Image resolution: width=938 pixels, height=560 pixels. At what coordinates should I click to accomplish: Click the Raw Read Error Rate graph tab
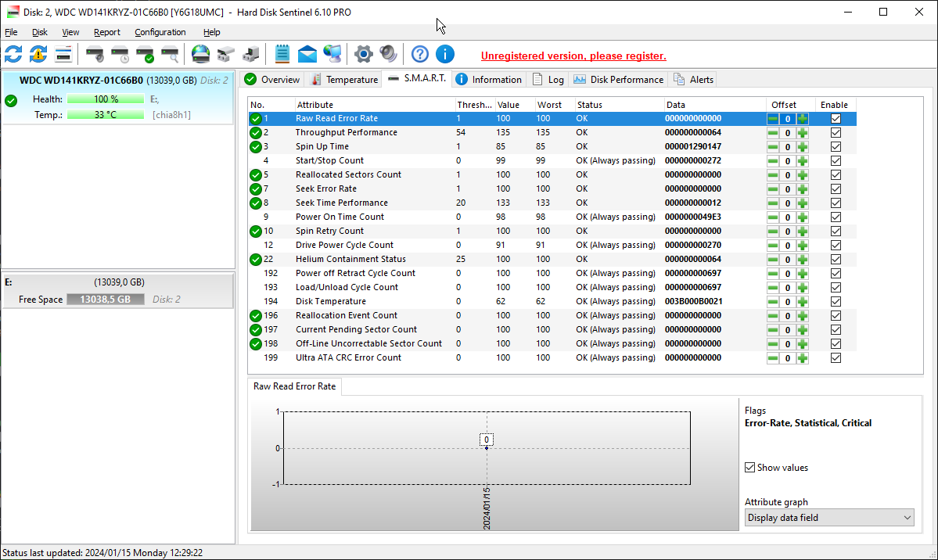(294, 386)
